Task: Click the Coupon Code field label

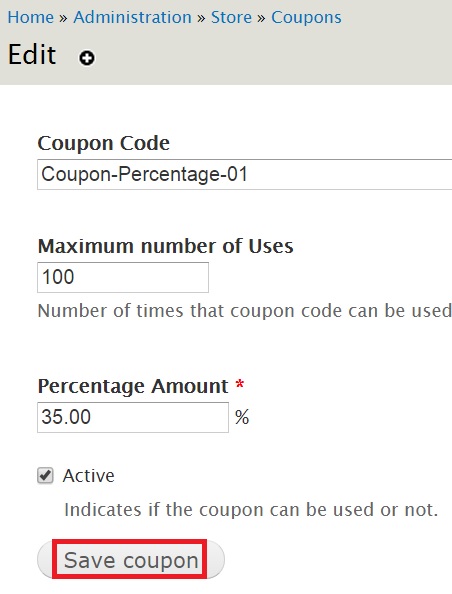Action: click(103, 143)
